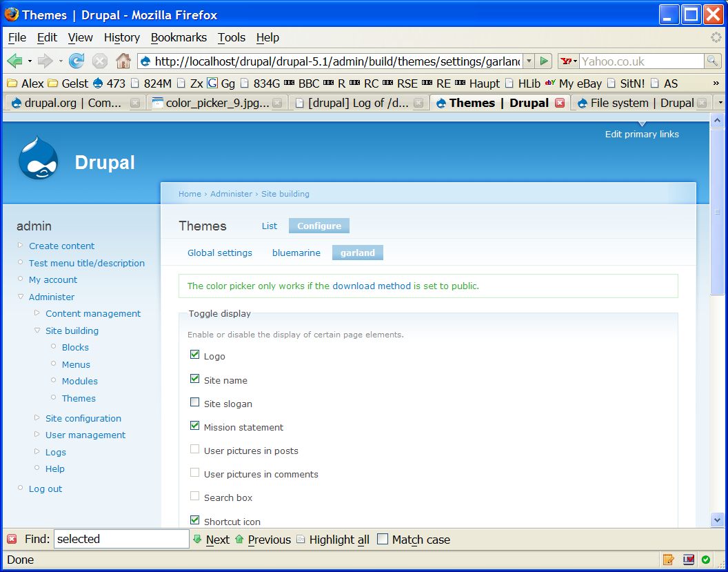Click the Drupal droplet logo
Screen dimensions: 728x572
point(38,156)
